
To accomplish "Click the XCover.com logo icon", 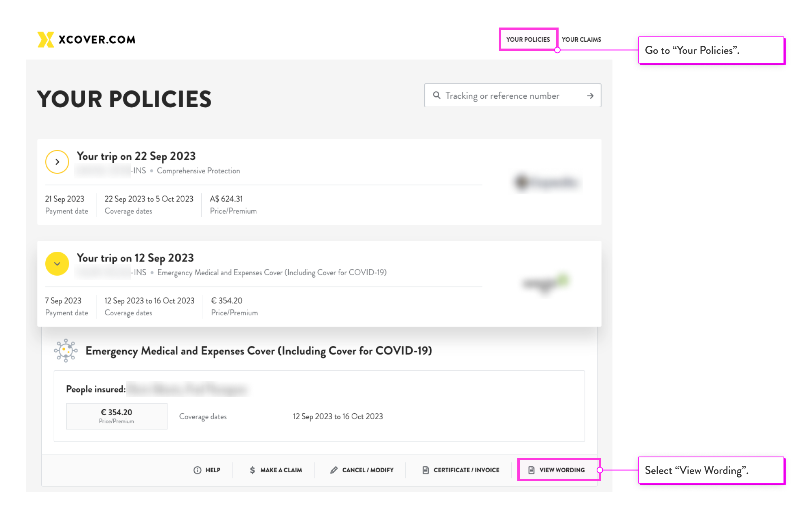I will coord(46,40).
